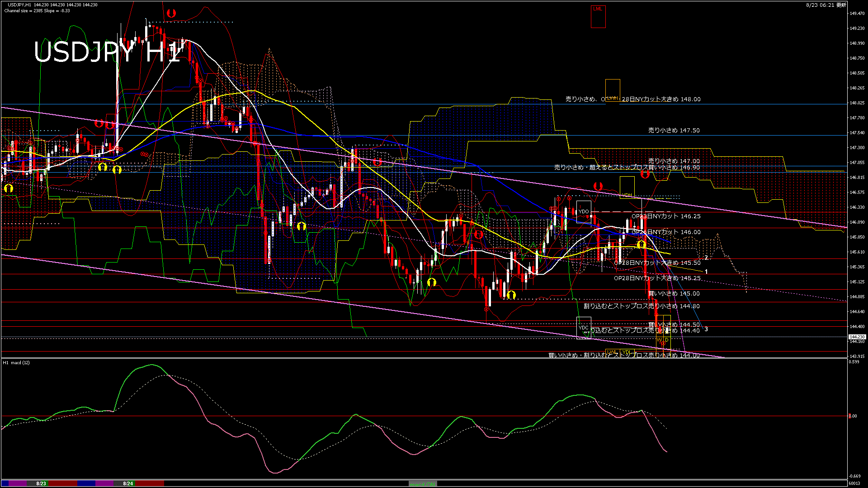Click the 買い小さめ 145.00 level label
Image resolution: width=868 pixels, height=488 pixels.
[x=674, y=293]
